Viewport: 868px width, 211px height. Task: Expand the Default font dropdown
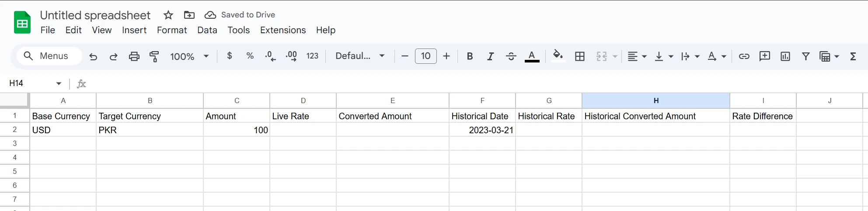click(360, 56)
